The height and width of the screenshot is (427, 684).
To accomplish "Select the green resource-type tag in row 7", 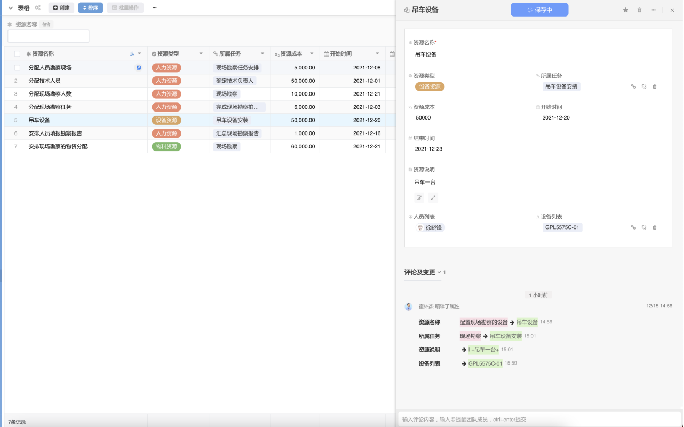I will 166,147.
